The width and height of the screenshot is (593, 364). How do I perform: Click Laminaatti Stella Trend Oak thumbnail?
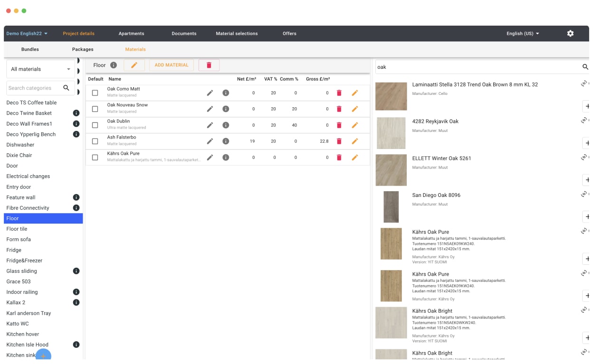pyautogui.click(x=391, y=96)
